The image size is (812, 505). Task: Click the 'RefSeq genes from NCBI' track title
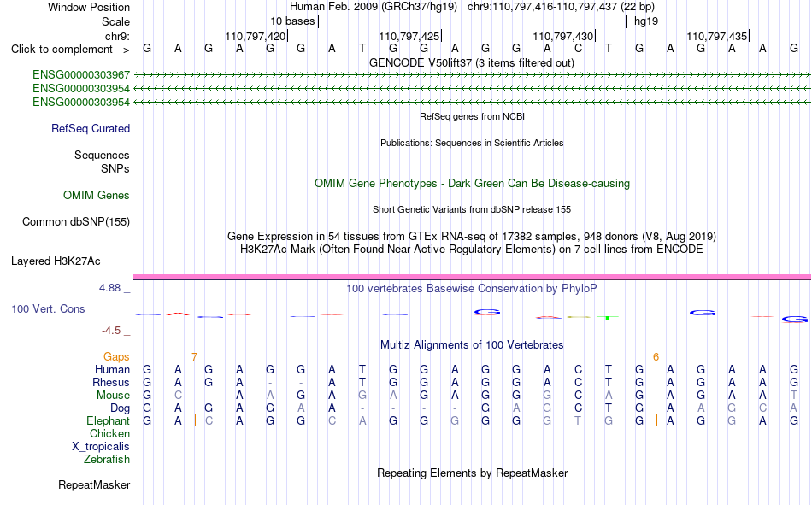(472, 116)
